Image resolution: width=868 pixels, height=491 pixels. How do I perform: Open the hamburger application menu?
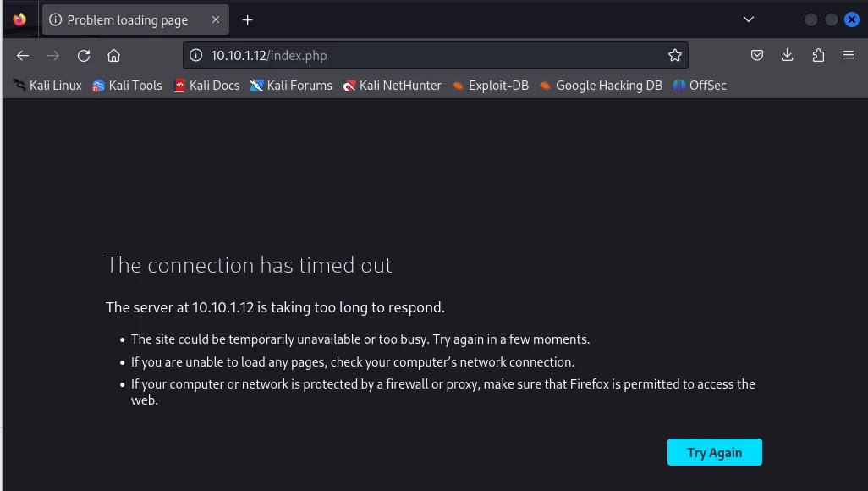click(848, 56)
